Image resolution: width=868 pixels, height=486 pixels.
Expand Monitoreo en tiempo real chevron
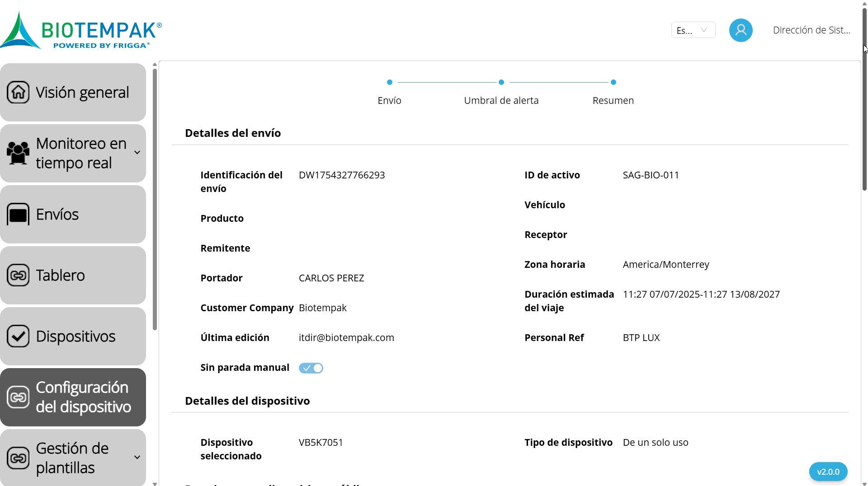(x=137, y=153)
